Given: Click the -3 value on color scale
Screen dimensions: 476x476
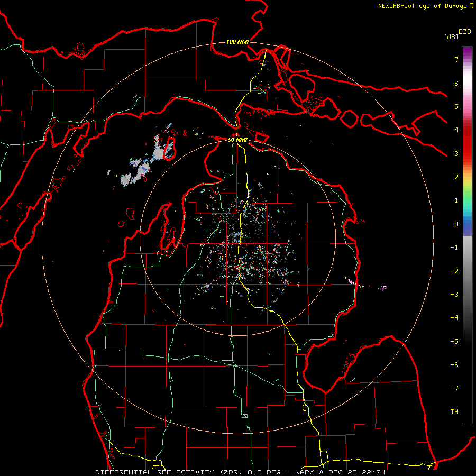Looking at the screenshot, I should point(454,295).
